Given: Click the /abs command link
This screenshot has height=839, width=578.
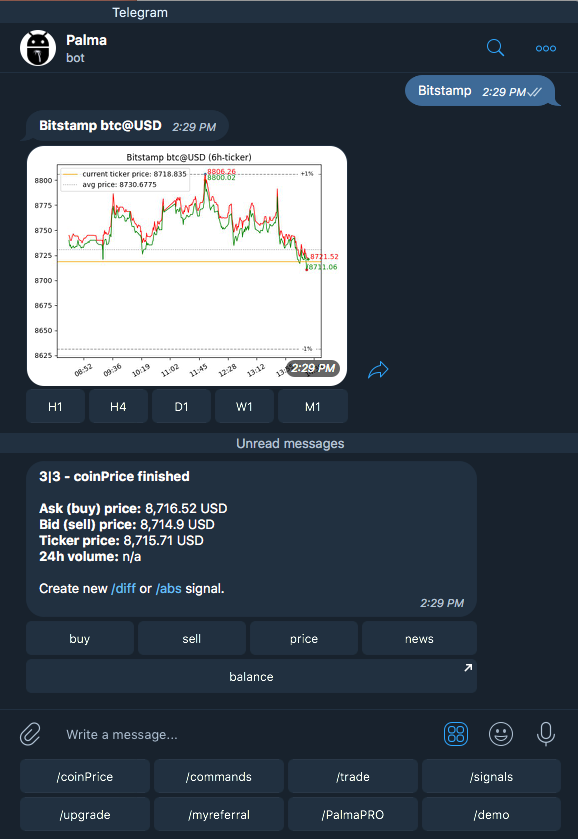Looking at the screenshot, I should (x=169, y=589).
